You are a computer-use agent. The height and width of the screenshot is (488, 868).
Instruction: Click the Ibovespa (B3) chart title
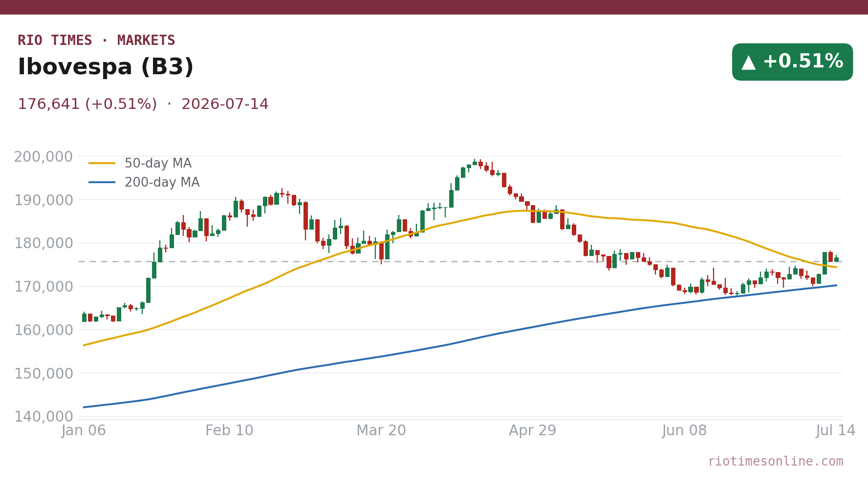(x=106, y=67)
